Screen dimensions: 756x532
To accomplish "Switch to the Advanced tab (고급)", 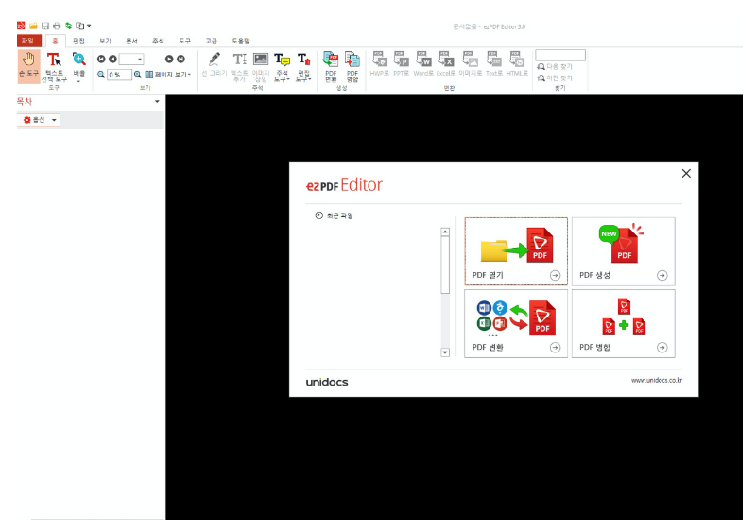I will [211, 41].
